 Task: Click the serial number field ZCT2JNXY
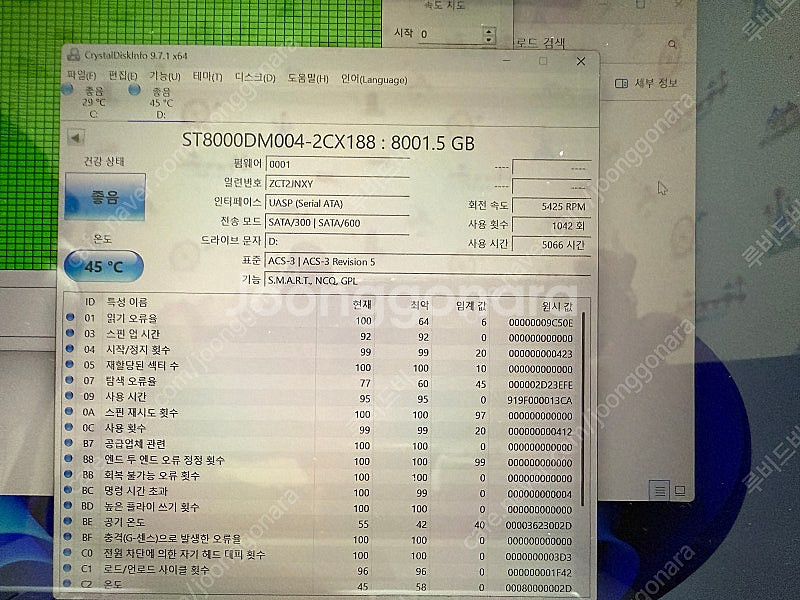337,183
